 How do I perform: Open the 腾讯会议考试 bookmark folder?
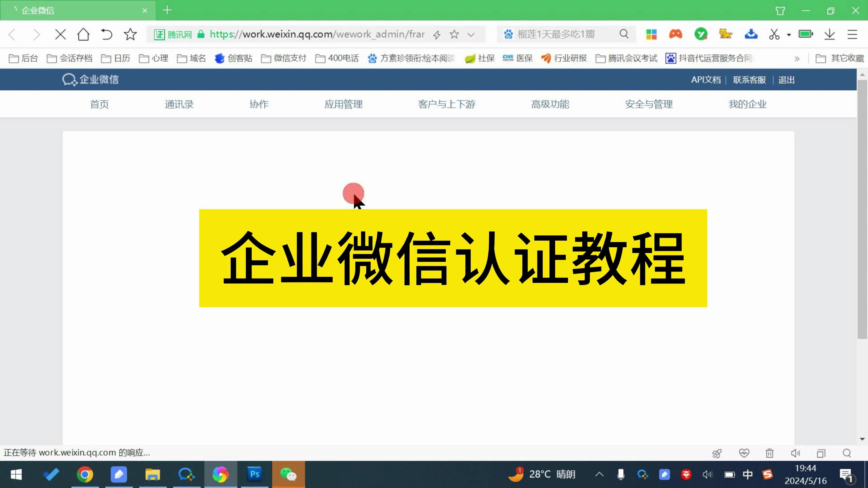pyautogui.click(x=626, y=58)
